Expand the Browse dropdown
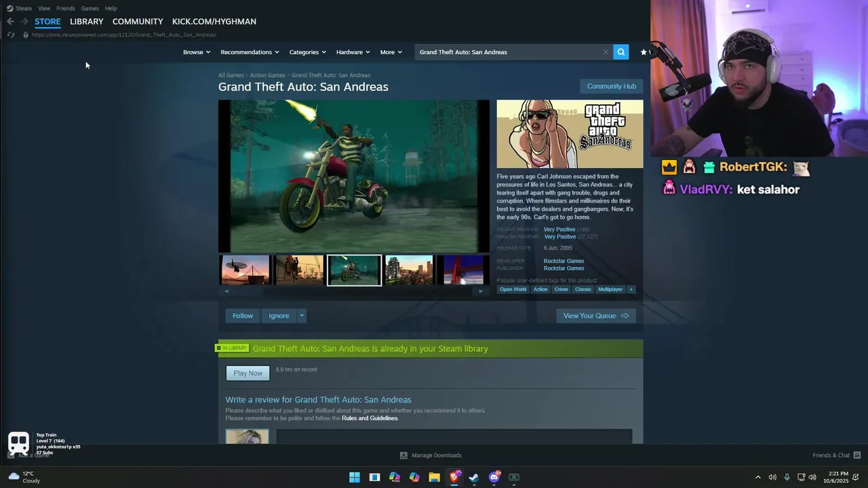This screenshot has width=868, height=488. click(x=197, y=52)
